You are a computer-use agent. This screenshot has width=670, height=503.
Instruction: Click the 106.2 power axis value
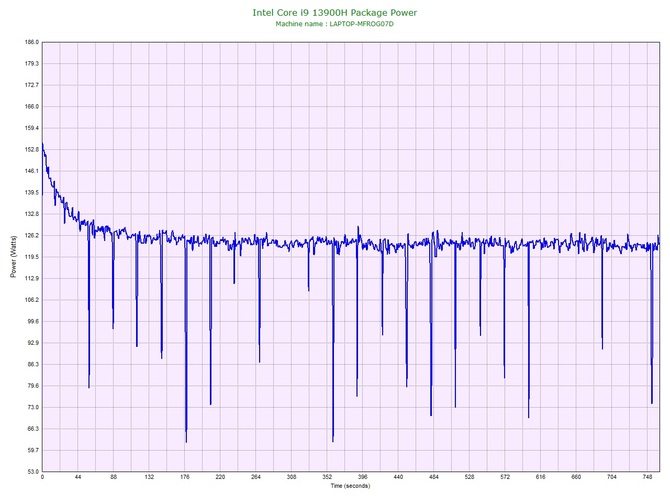[x=32, y=300]
